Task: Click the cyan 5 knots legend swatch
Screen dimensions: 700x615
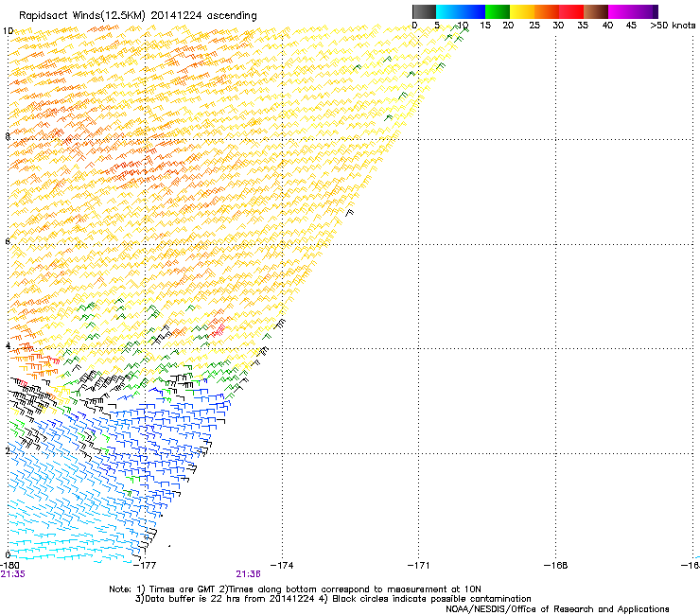Action: (x=448, y=11)
